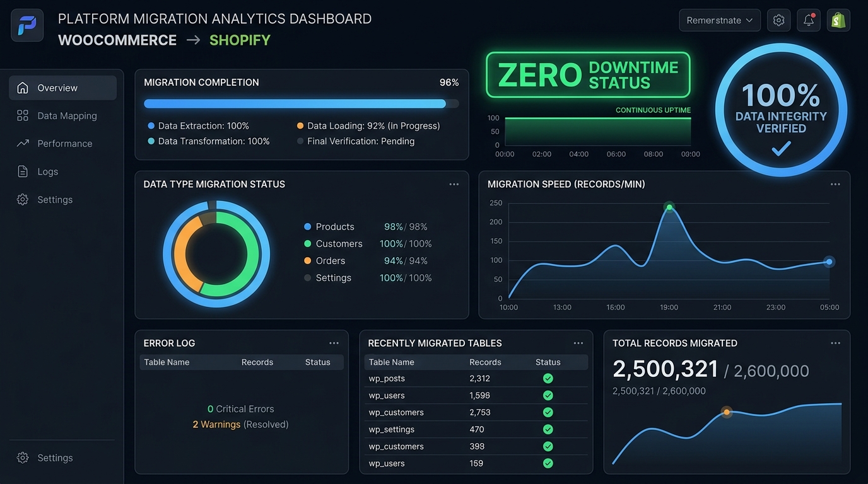This screenshot has width=868, height=484.
Task: Click the green check for wp_settings
Action: click(x=548, y=430)
